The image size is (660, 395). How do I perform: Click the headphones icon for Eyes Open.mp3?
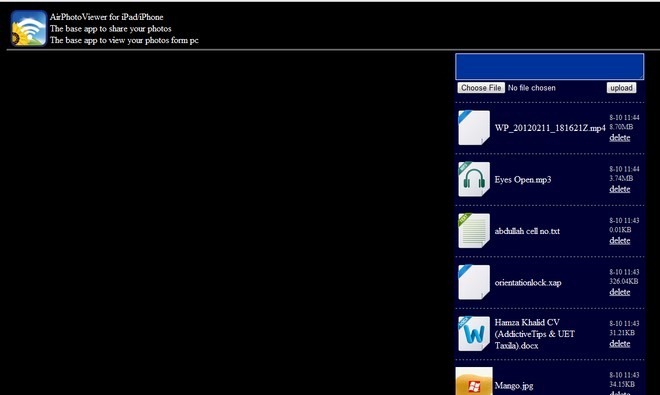point(474,179)
